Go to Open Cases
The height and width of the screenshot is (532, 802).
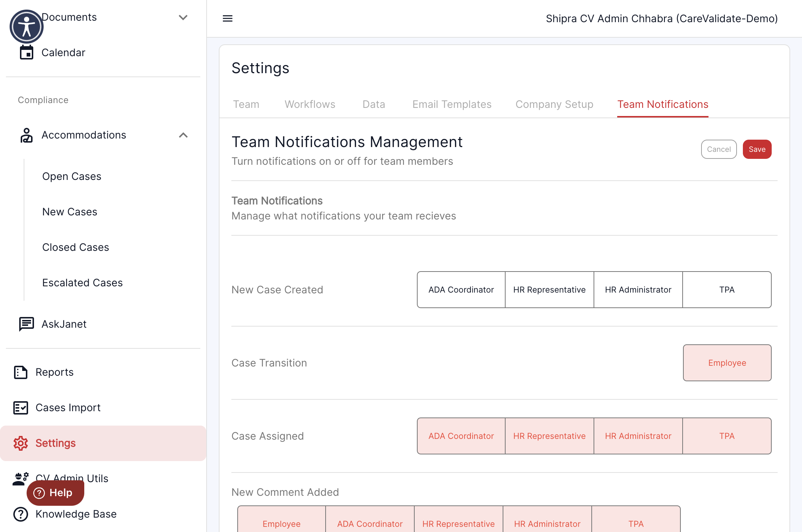point(72,177)
